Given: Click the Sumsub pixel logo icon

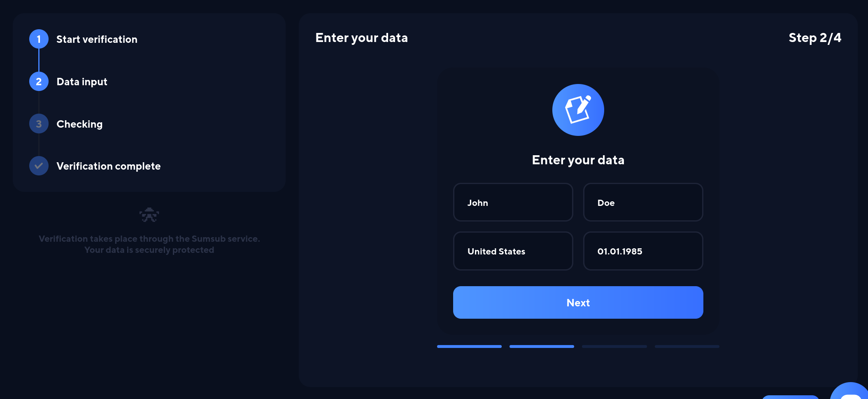Looking at the screenshot, I should pyautogui.click(x=149, y=215).
